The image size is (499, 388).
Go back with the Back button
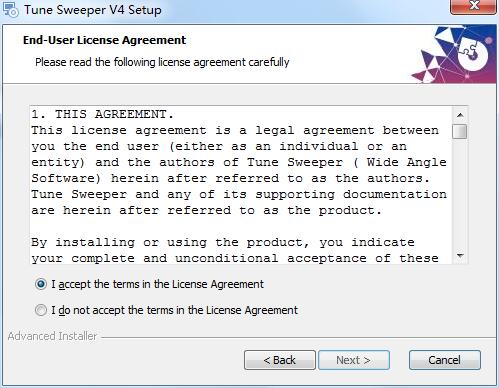pos(280,360)
